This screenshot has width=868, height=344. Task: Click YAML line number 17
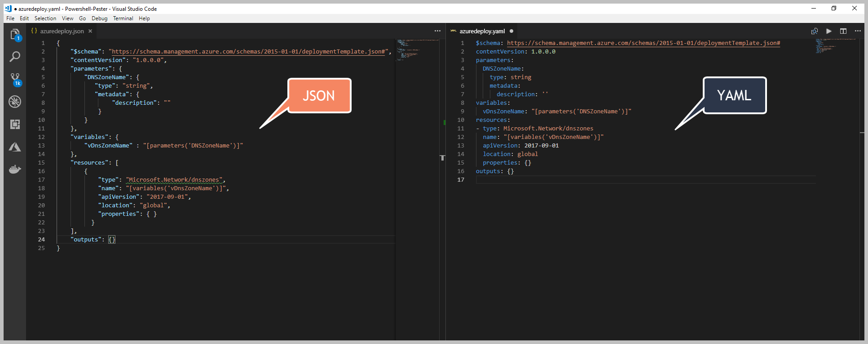[461, 180]
